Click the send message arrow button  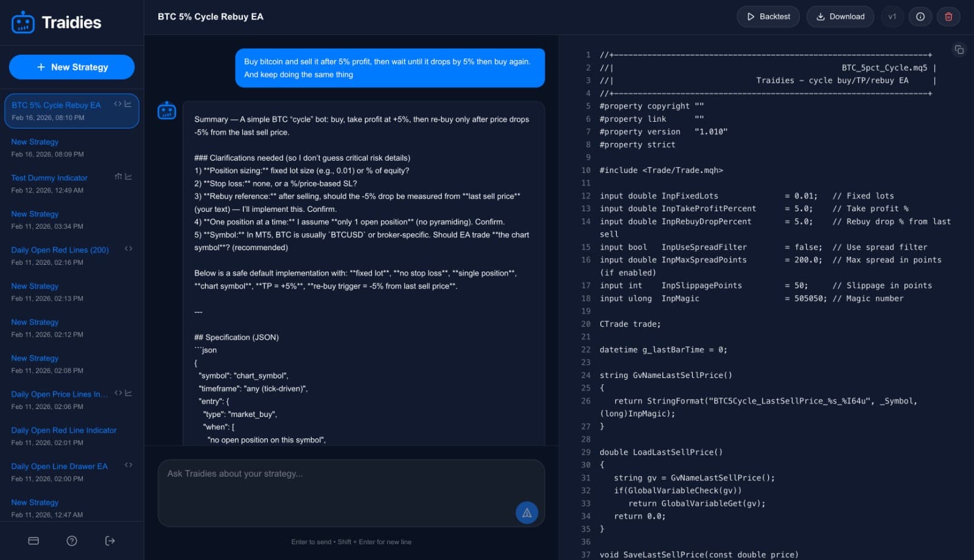click(527, 513)
